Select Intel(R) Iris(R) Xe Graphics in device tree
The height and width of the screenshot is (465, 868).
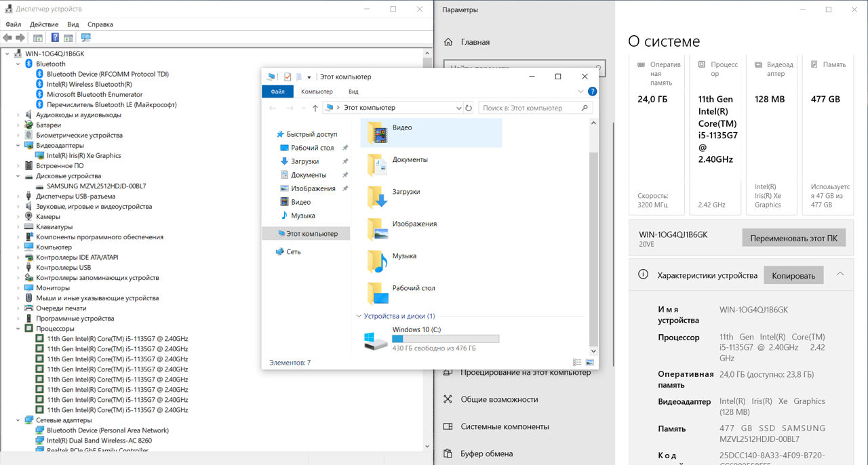83,156
